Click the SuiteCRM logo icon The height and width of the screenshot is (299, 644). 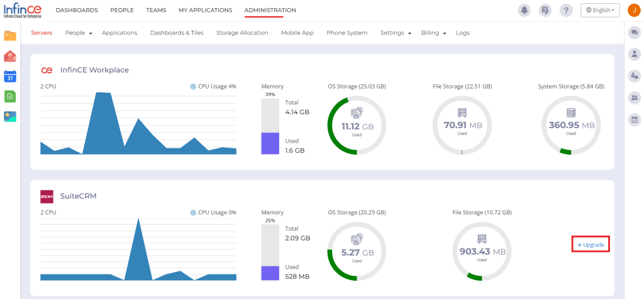pos(47,197)
